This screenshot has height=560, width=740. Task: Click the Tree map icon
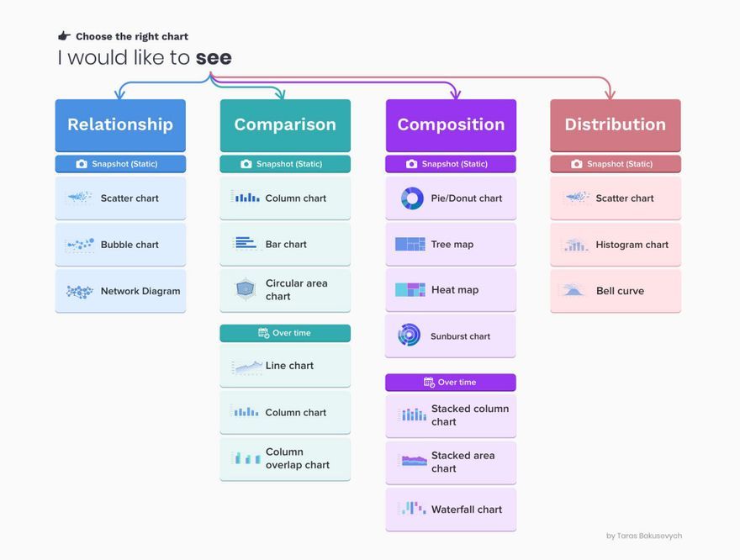pyautogui.click(x=410, y=244)
